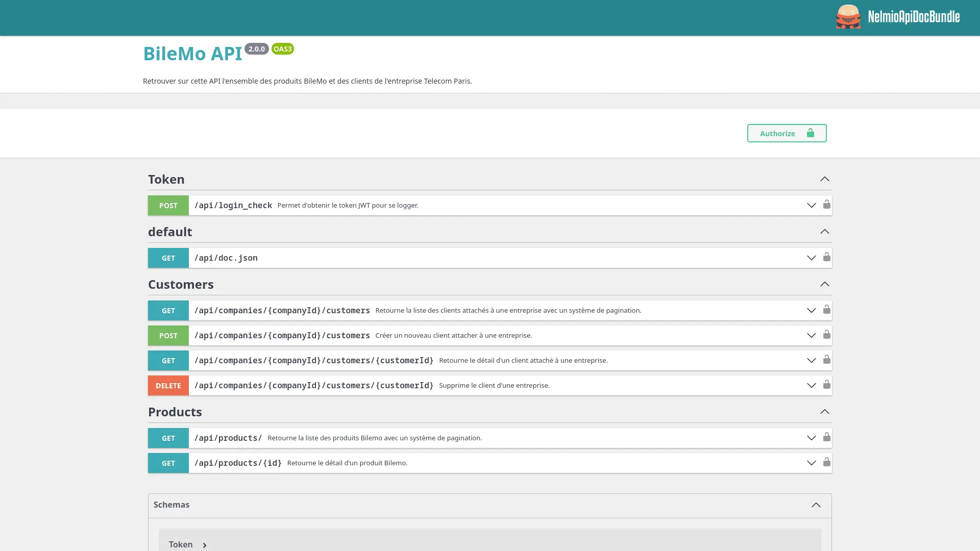
Task: Collapse the Products section arrow
Action: [x=824, y=412]
